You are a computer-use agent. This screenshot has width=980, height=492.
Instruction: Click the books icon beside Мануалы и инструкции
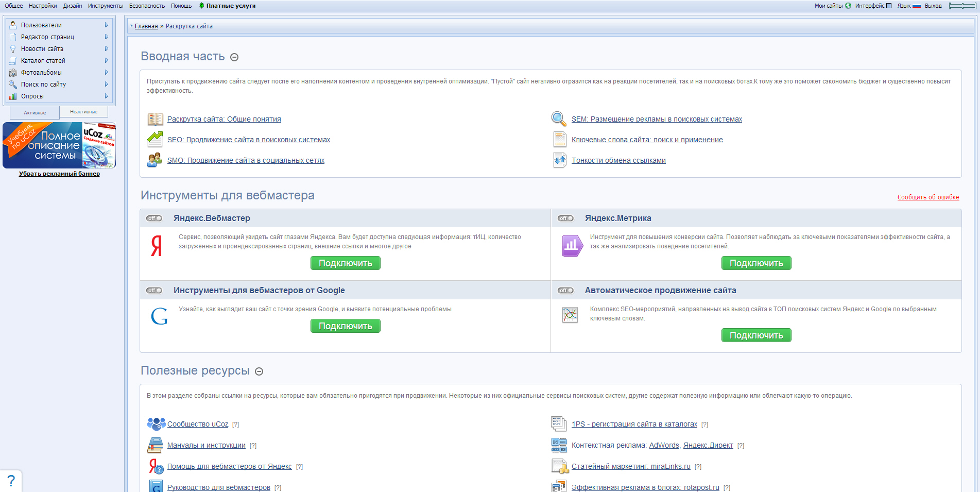[155, 445]
